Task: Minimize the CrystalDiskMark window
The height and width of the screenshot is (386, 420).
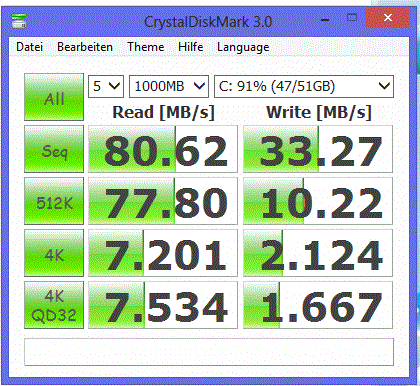Action: click(x=325, y=19)
